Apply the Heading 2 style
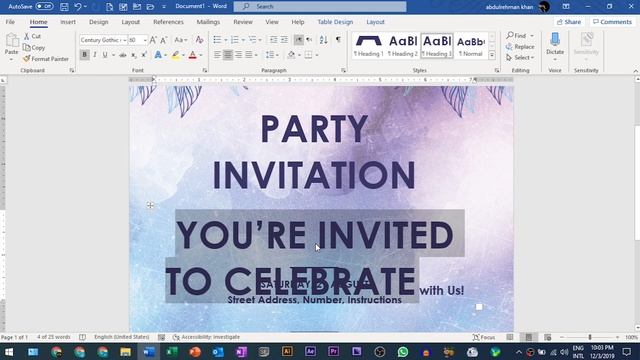Screen dimensions: 640x360 click(x=402, y=46)
